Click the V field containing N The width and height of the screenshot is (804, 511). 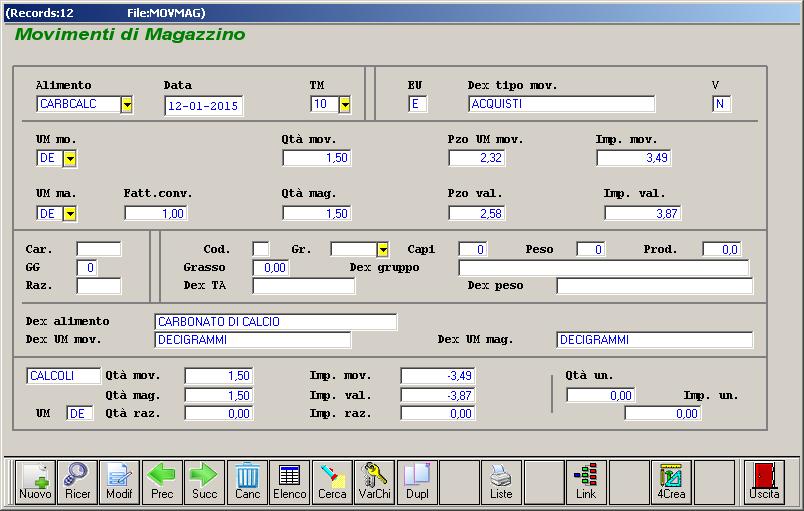click(721, 104)
